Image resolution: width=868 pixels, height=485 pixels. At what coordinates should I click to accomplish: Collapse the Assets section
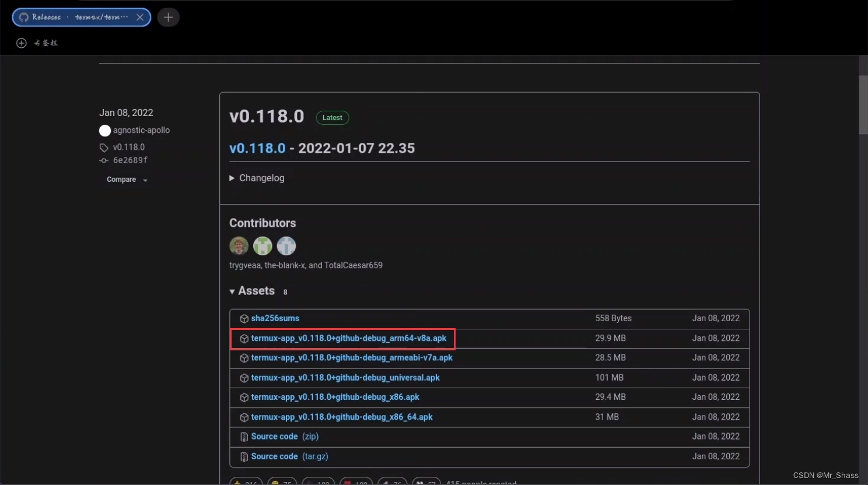[x=252, y=291]
